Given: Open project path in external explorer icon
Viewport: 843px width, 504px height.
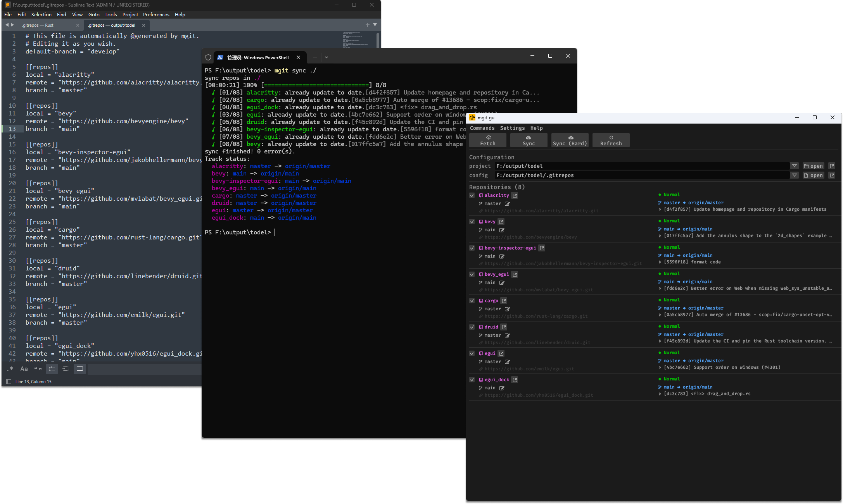Looking at the screenshot, I should coord(832,166).
